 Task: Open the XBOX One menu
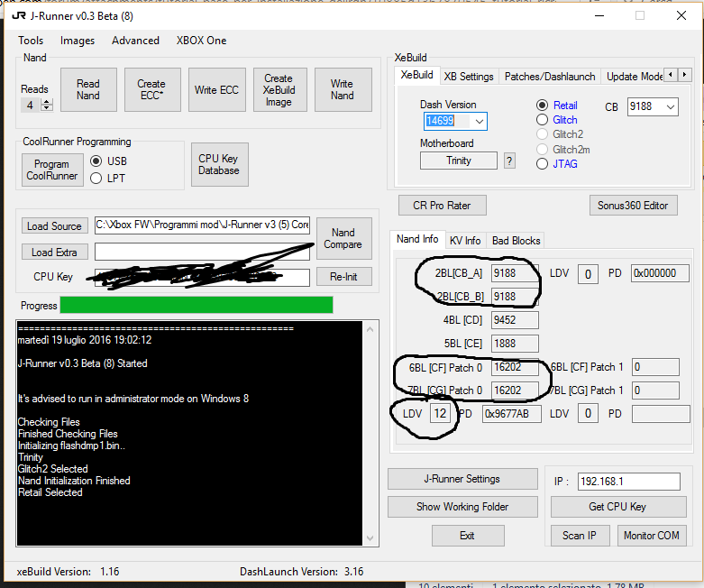click(201, 41)
